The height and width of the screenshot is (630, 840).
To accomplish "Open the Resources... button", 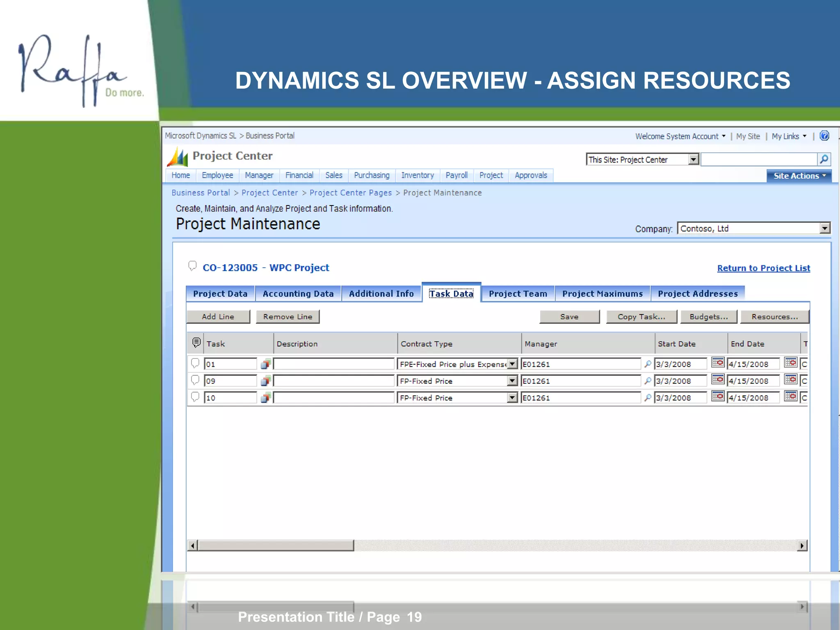I will coord(775,317).
